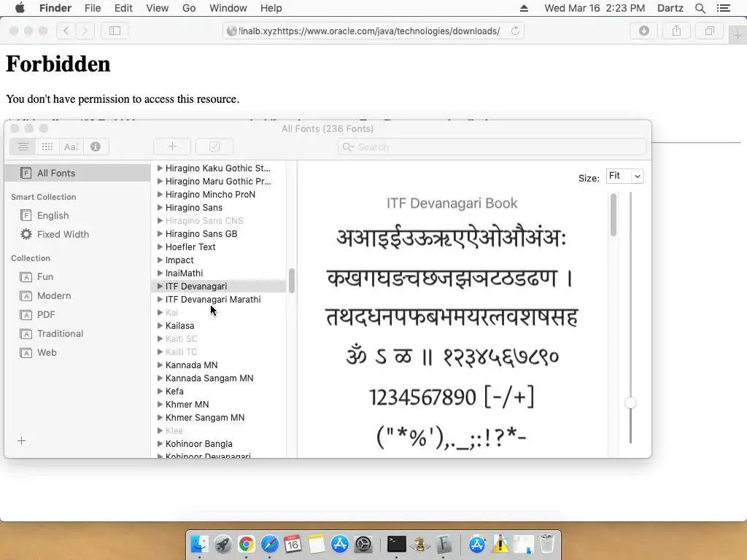
Task: Open the Chess app from the dock
Action: point(419,544)
